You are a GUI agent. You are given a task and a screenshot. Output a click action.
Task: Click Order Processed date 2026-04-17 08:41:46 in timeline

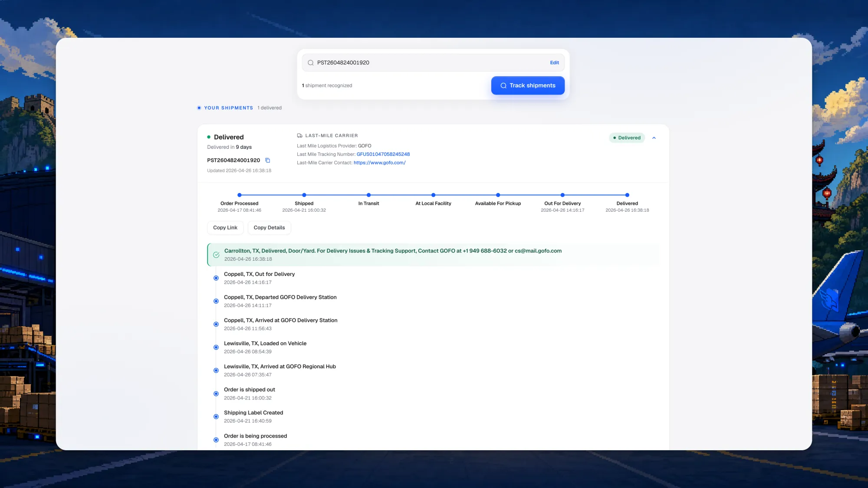click(x=240, y=210)
